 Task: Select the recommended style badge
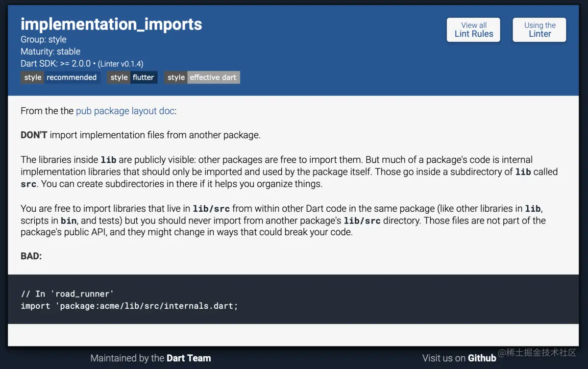[x=61, y=77]
